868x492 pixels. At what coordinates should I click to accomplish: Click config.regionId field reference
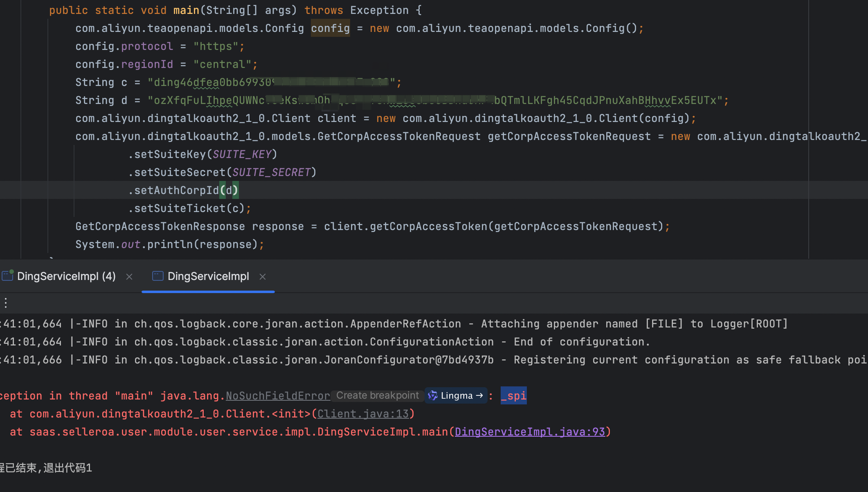124,64
